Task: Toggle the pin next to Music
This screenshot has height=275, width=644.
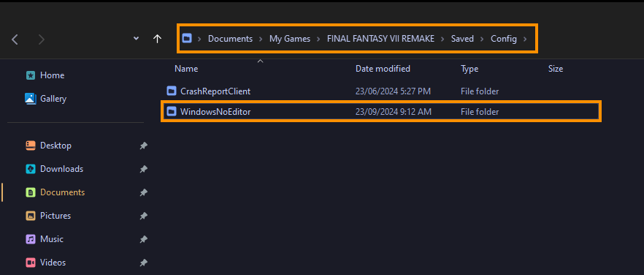Action: (x=143, y=239)
